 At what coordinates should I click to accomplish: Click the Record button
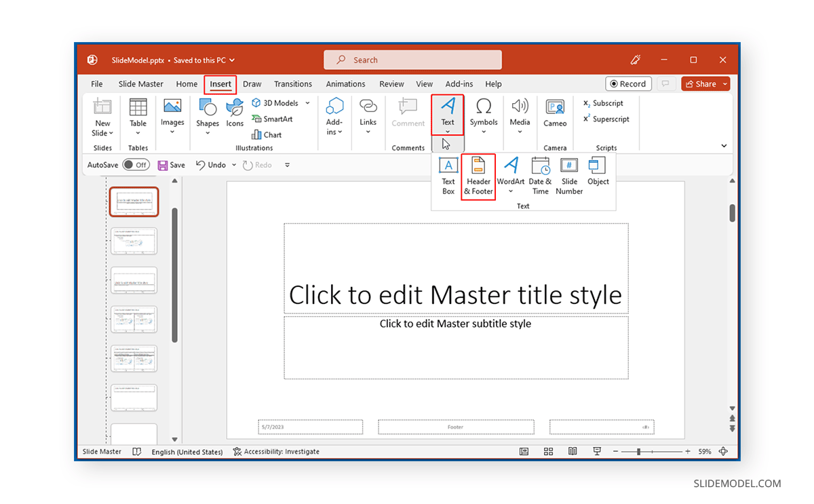pos(628,83)
